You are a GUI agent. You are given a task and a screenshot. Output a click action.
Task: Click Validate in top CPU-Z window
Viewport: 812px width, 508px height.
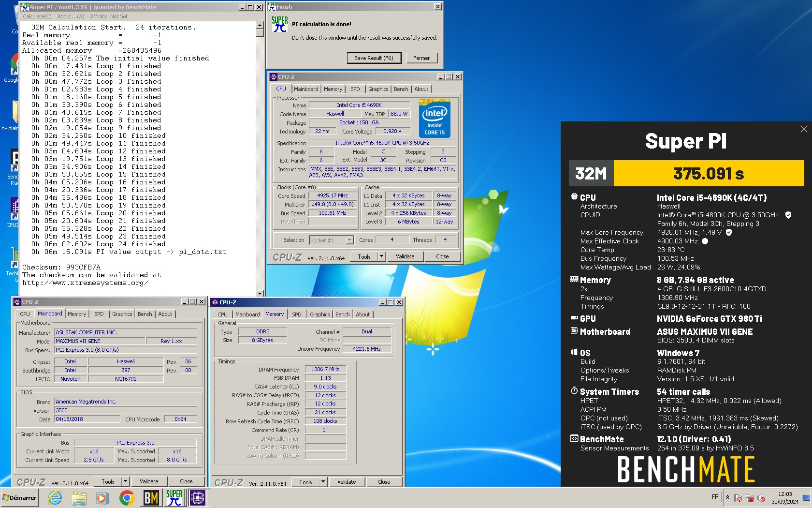[x=405, y=256]
